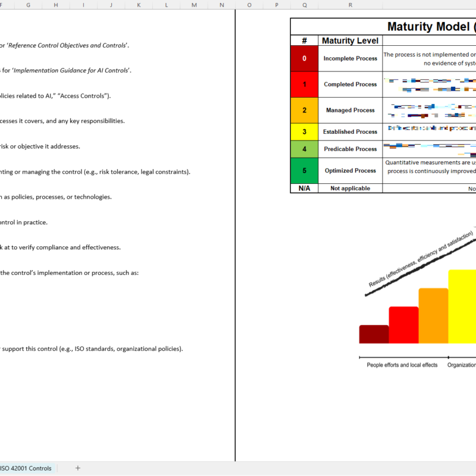Viewport: 476px width, 476px height.
Task: Select the Maturity Level header cell
Action: [x=350, y=40]
